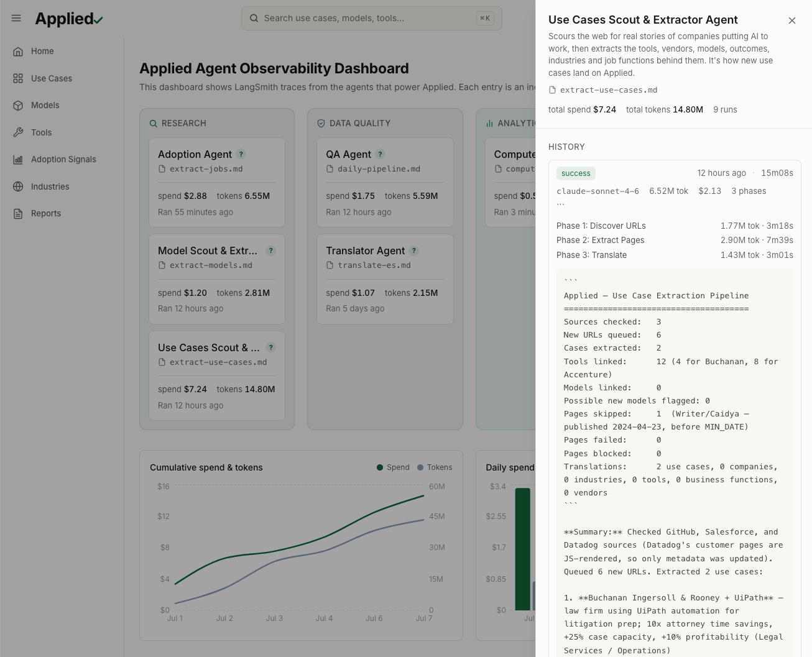The width and height of the screenshot is (812, 657).
Task: Click the Reports document icon
Action: [x=18, y=214]
